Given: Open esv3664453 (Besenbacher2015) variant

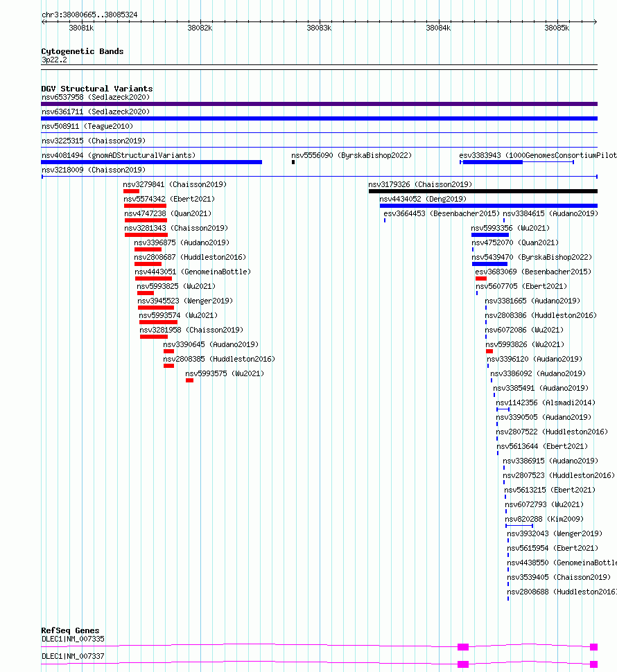Looking at the screenshot, I should coord(442,214).
